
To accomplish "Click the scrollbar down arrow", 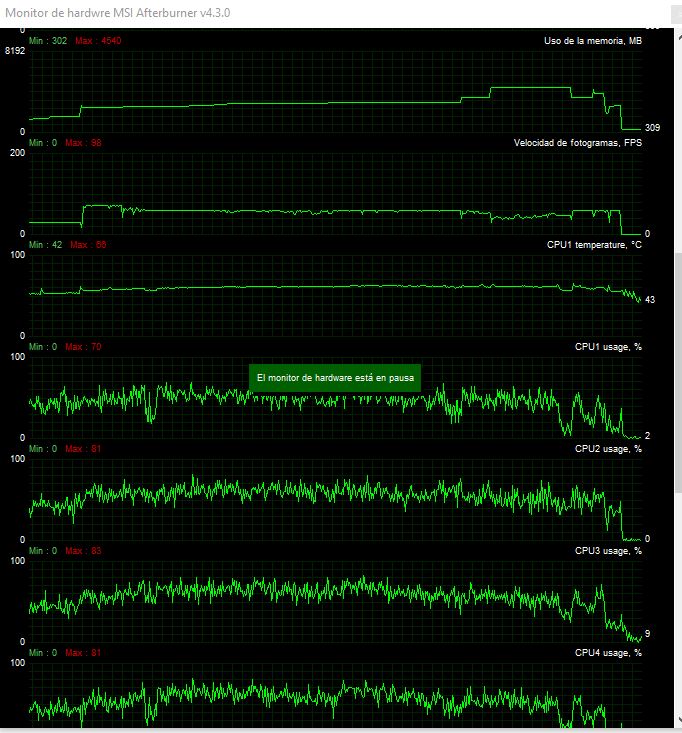I will tap(679, 720).
